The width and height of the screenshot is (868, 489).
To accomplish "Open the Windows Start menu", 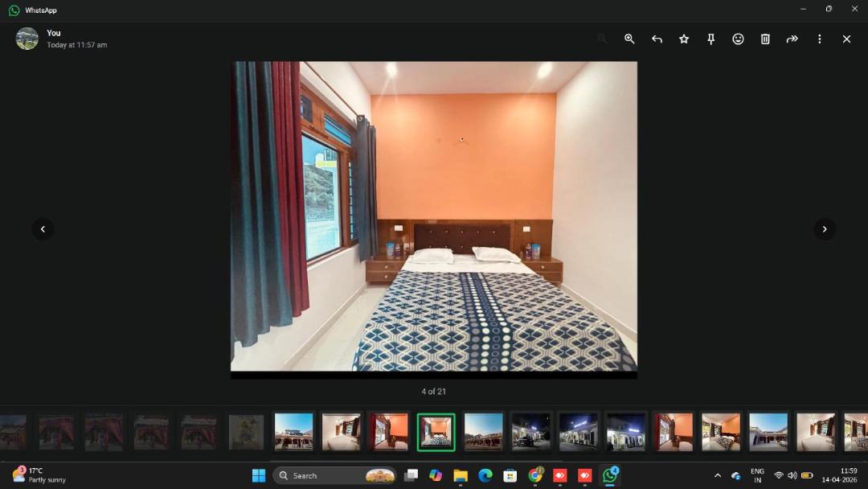I will coord(259,475).
